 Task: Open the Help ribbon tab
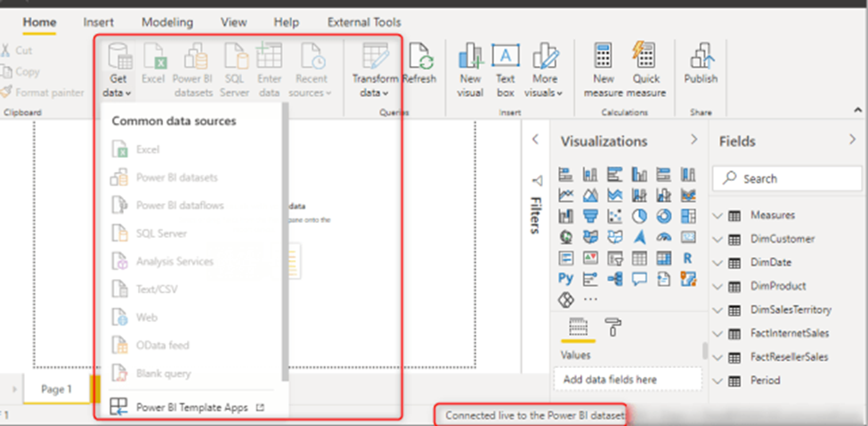pyautogui.click(x=286, y=22)
